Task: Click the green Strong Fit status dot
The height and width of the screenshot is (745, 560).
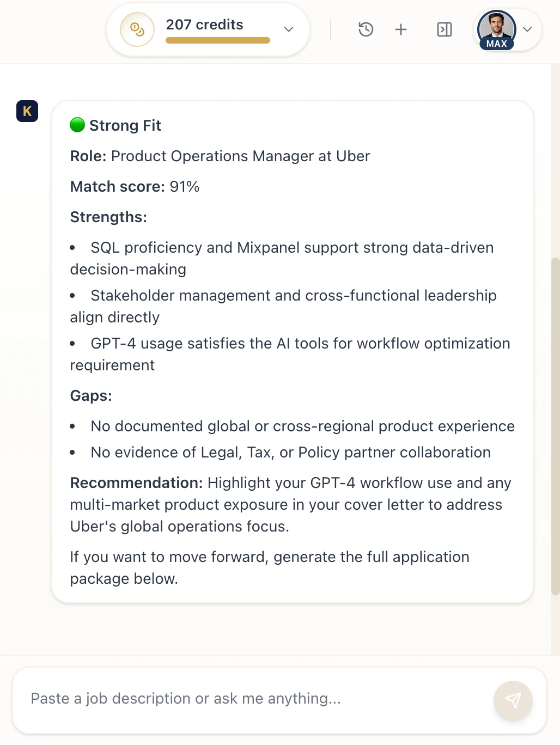Action: pos(77,124)
